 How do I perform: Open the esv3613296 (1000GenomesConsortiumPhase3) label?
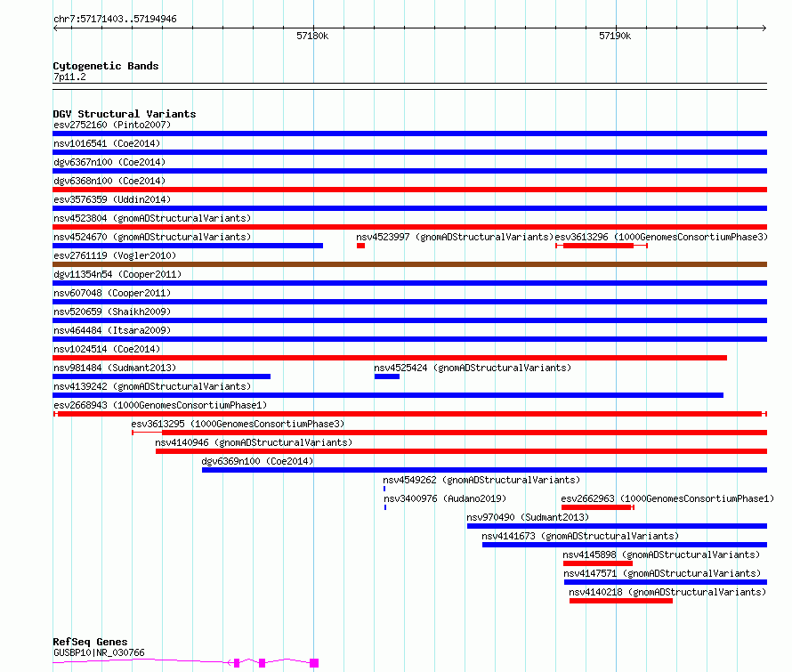click(x=661, y=237)
